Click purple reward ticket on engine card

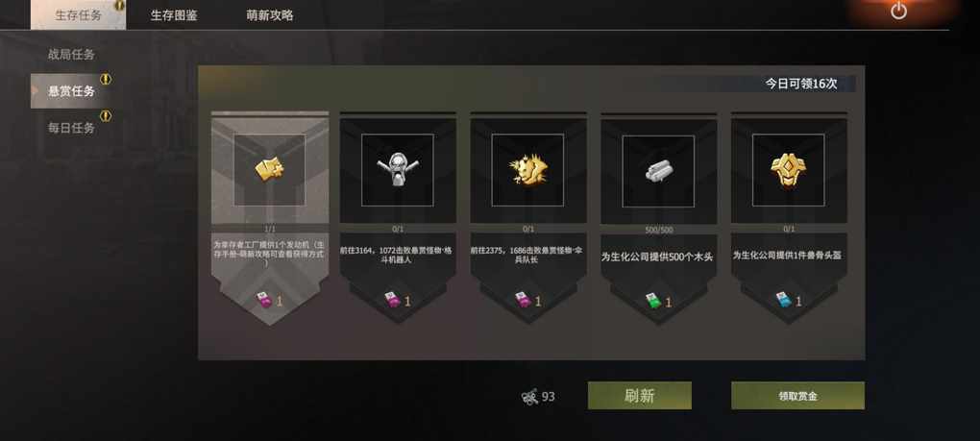[264, 301]
